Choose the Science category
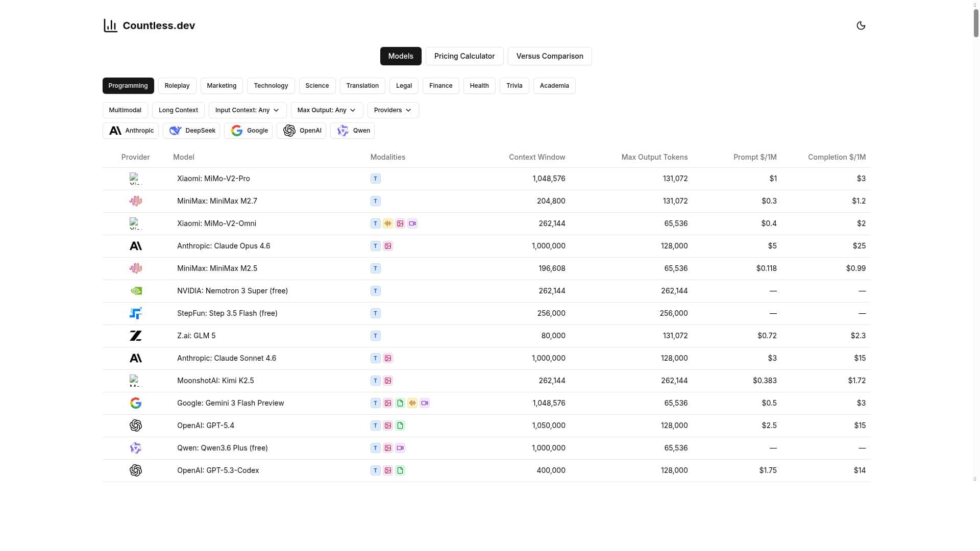The height and width of the screenshot is (551, 980). coord(317,86)
